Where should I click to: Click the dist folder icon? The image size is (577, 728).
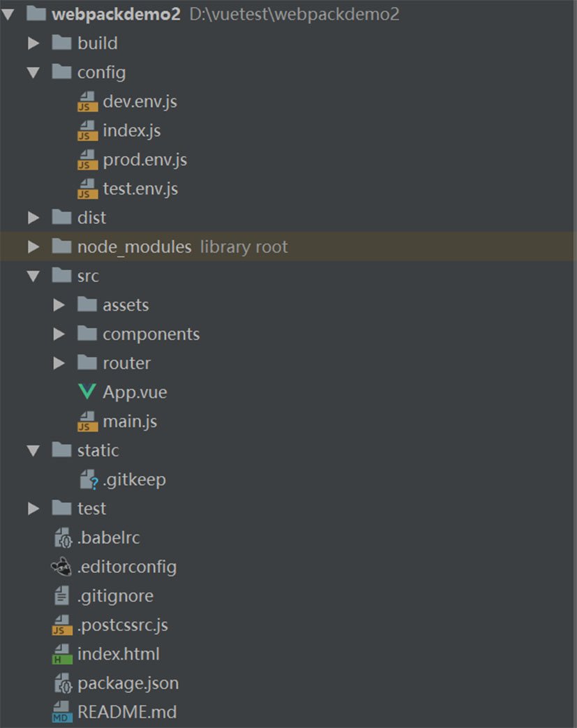point(61,217)
